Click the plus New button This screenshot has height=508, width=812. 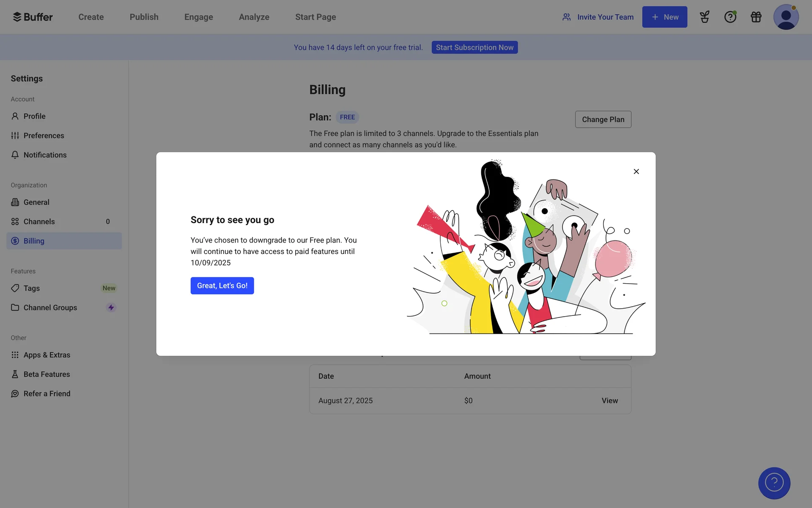664,17
